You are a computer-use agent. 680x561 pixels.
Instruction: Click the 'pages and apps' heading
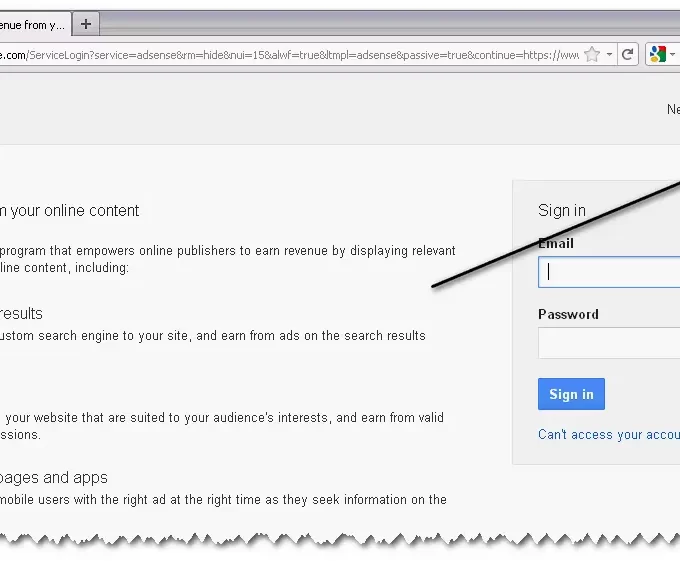click(53, 477)
